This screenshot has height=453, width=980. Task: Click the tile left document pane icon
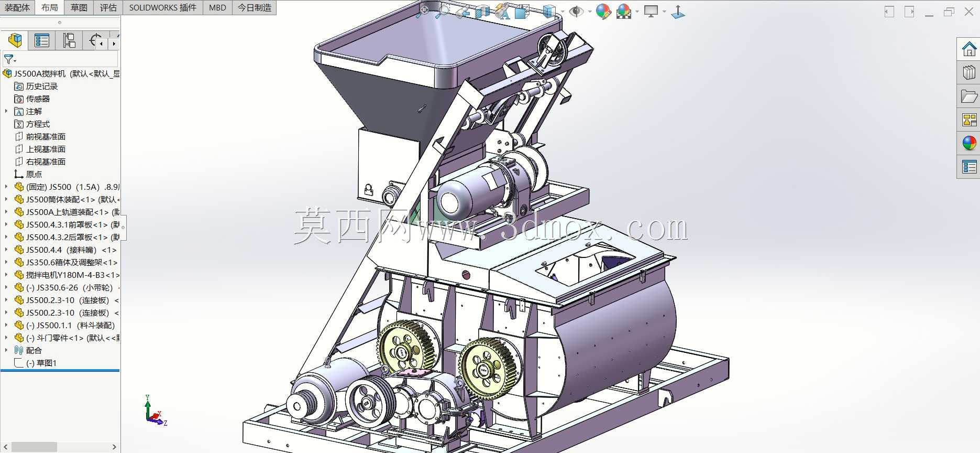click(x=889, y=12)
